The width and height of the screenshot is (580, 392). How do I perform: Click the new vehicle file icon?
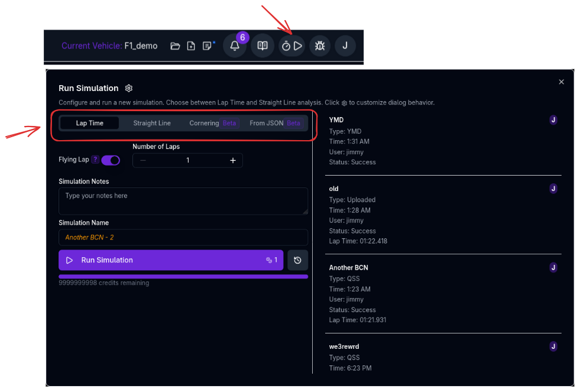[x=191, y=46]
